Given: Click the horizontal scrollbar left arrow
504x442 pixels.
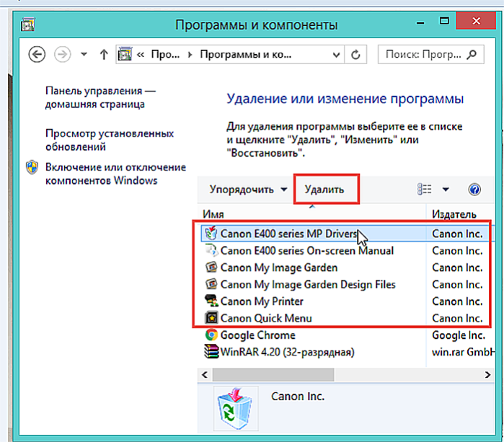Looking at the screenshot, I should (205, 375).
